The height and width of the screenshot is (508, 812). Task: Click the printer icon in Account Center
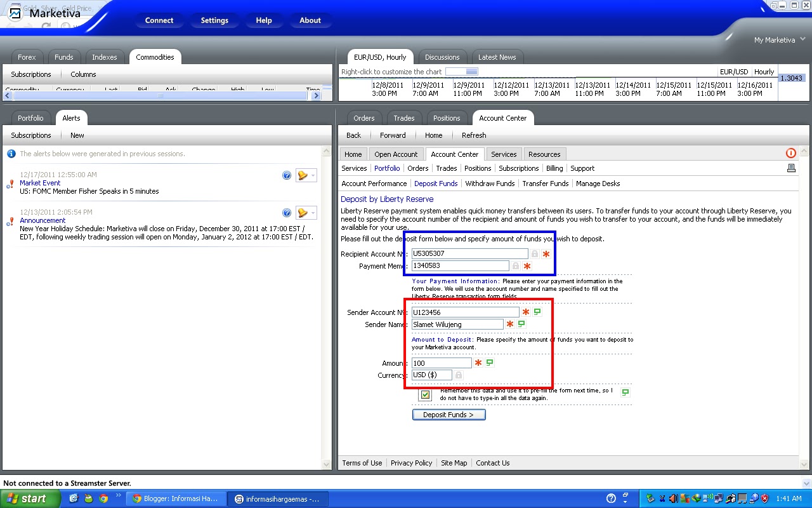tap(791, 168)
